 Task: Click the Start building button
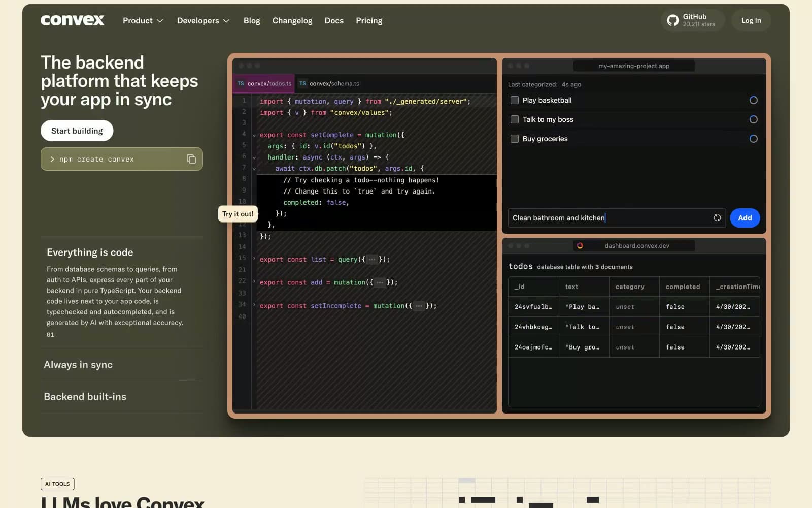tap(77, 131)
